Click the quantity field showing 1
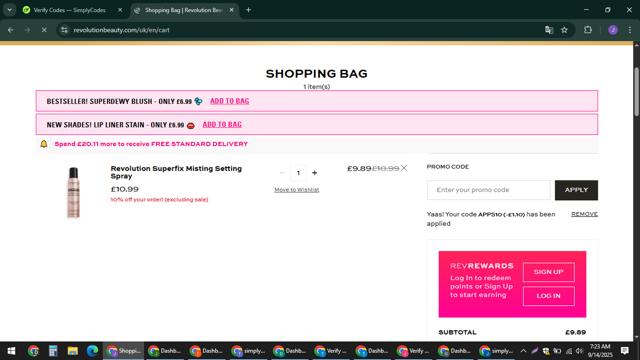 tap(298, 173)
